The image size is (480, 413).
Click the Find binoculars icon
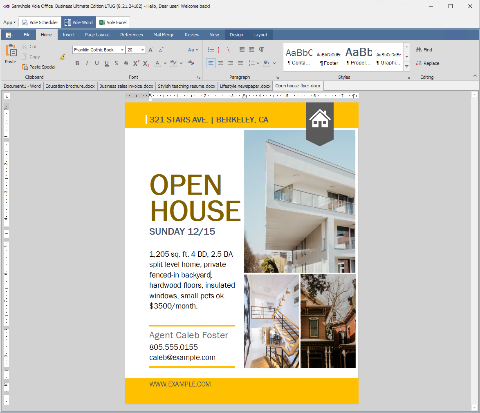pos(419,50)
